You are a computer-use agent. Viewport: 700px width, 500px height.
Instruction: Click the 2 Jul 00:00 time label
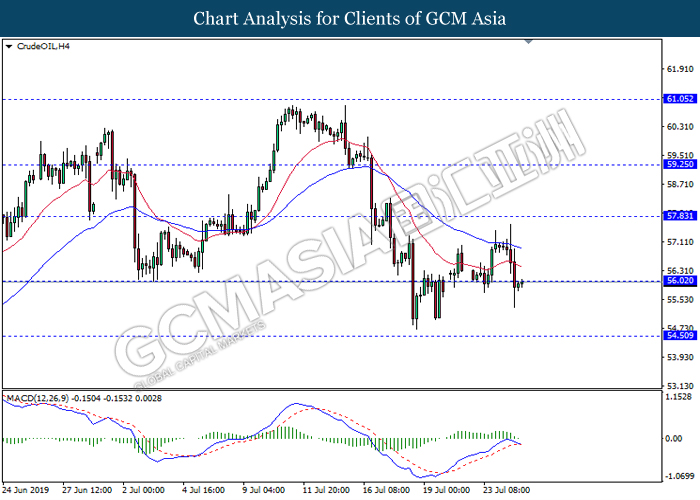tap(143, 490)
